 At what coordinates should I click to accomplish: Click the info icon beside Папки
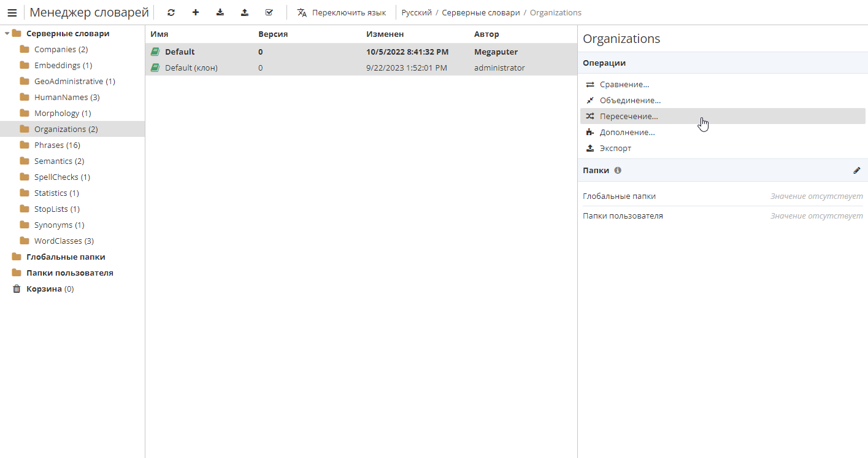(x=618, y=170)
